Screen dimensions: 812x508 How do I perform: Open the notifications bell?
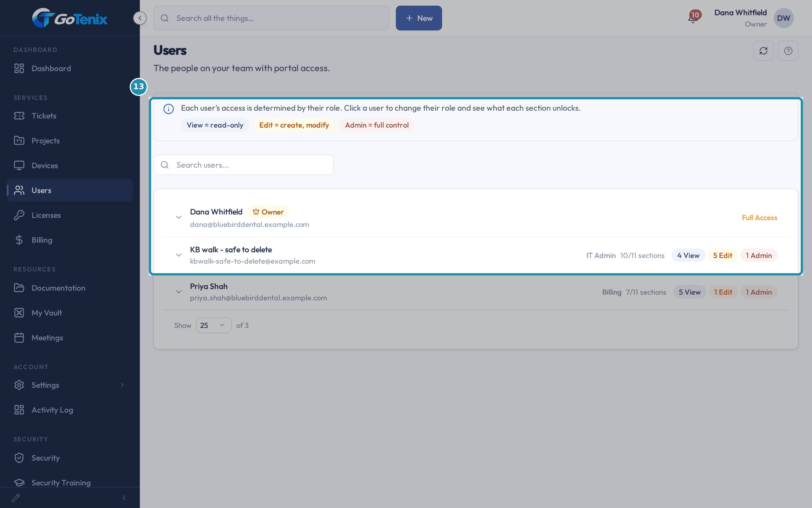click(693, 18)
